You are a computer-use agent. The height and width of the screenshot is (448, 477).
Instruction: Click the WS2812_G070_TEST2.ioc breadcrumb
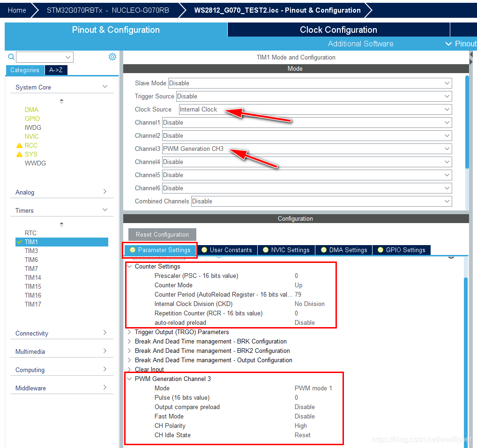(x=277, y=10)
